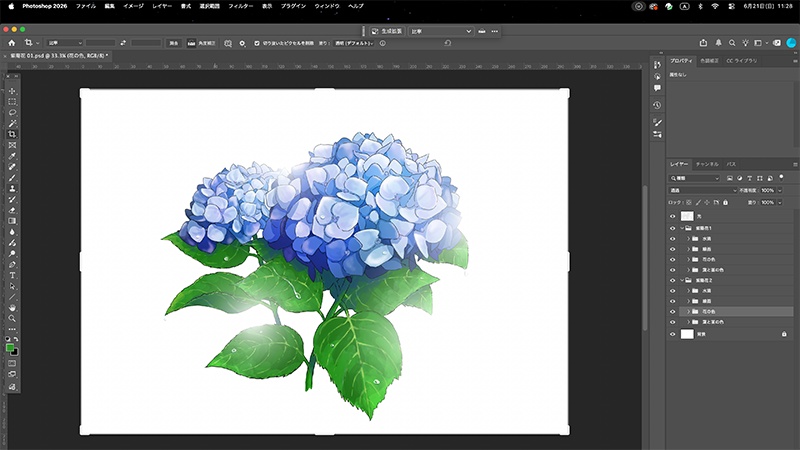This screenshot has width=800, height=450.
Task: Click the Home icon in options bar
Action: 12,43
